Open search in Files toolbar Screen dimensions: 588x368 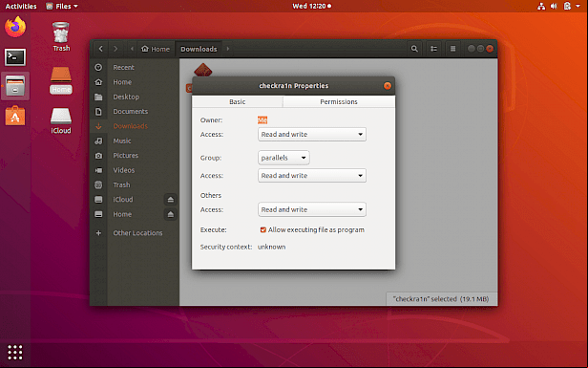414,49
